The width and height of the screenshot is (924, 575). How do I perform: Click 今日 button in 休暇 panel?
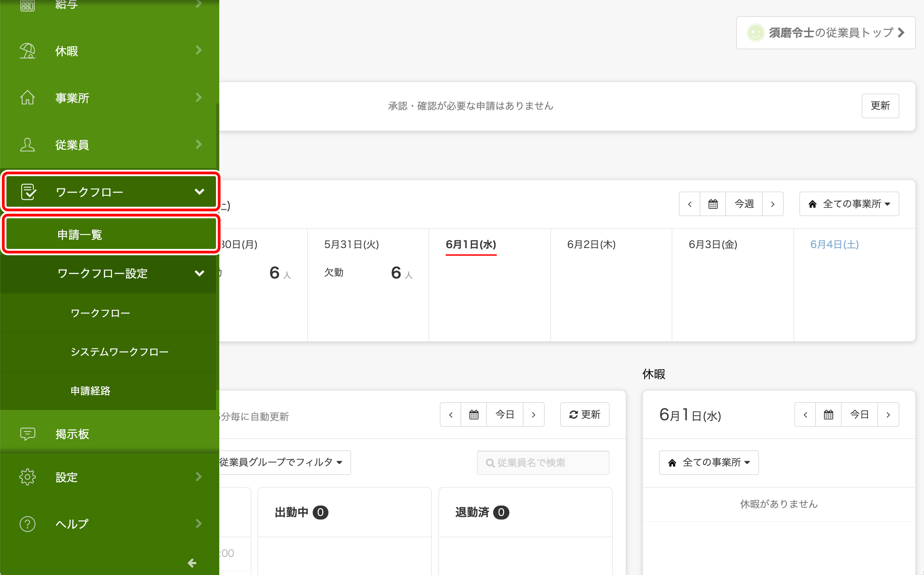tap(859, 414)
